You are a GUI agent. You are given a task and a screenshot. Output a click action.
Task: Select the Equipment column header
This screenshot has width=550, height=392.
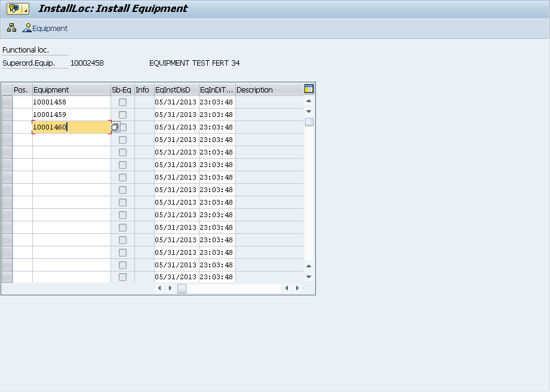pos(72,89)
